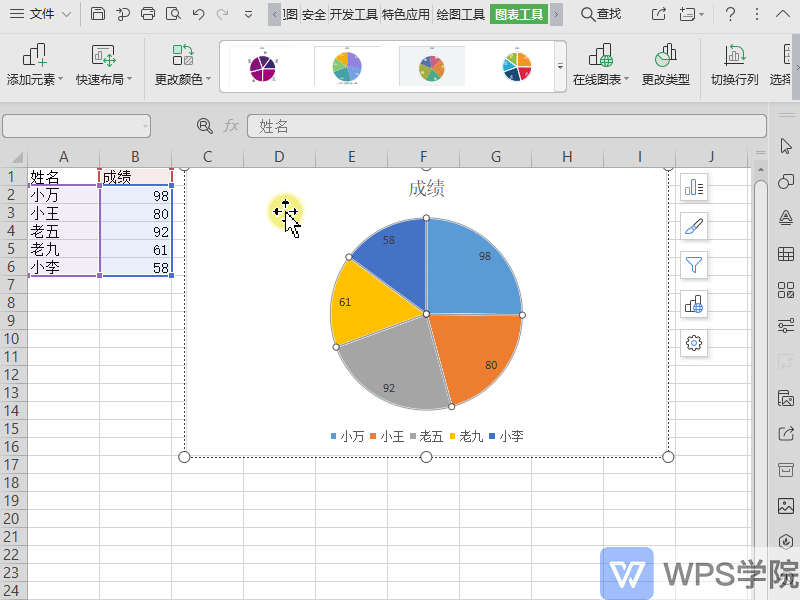This screenshot has height=600, width=800.
Task: Click the fx insert function icon
Action: (231, 126)
